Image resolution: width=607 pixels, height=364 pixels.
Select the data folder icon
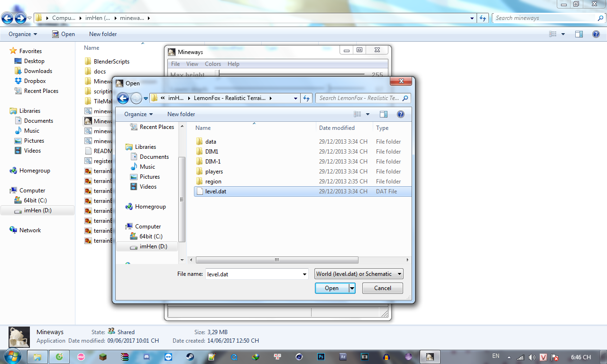point(199,142)
